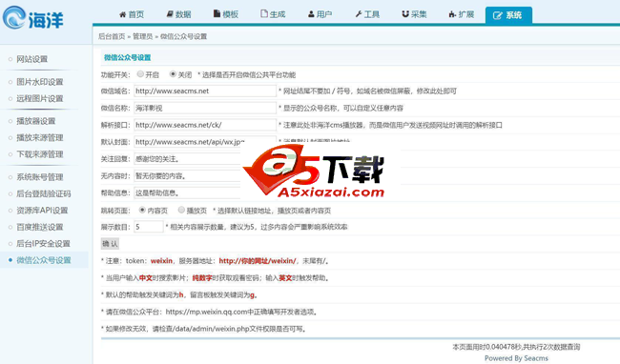Open the 用户 tab
The width and height of the screenshot is (620, 364).
[x=320, y=14]
